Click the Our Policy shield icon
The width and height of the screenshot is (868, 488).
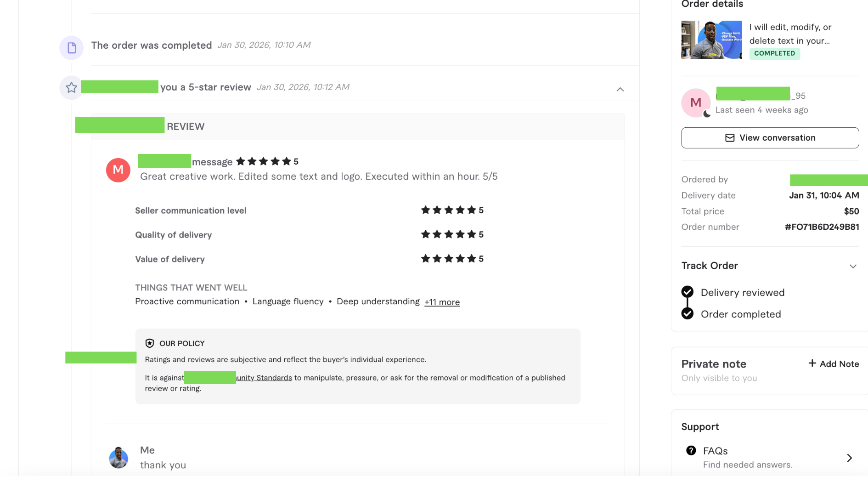(x=150, y=343)
